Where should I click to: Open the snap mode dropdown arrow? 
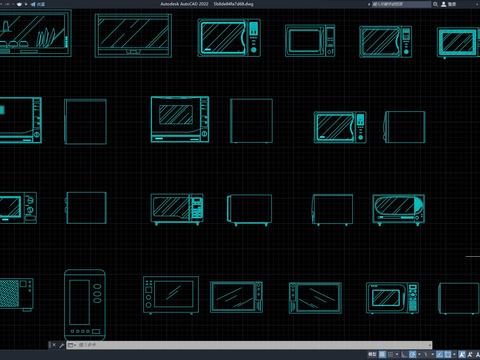397,354
